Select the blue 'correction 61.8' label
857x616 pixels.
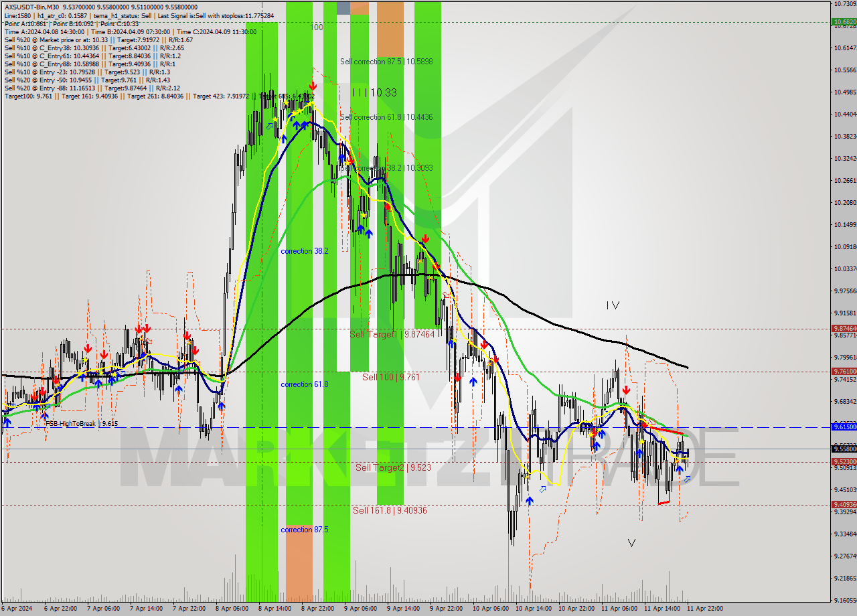coord(305,384)
